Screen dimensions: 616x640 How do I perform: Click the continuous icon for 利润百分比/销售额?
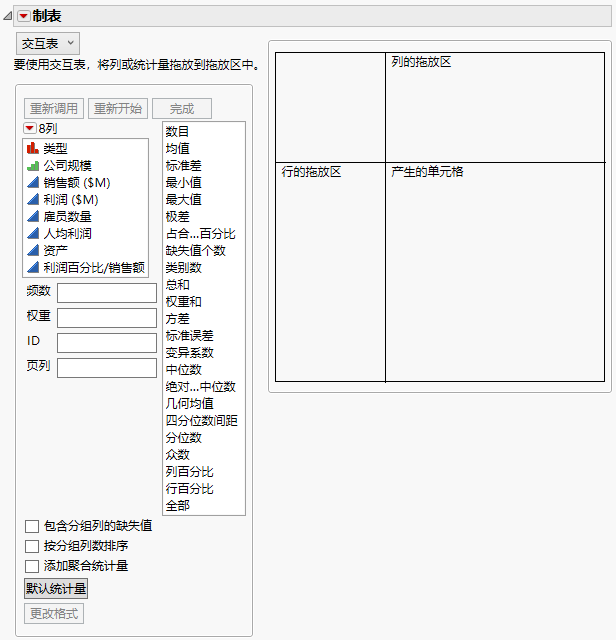tap(33, 267)
